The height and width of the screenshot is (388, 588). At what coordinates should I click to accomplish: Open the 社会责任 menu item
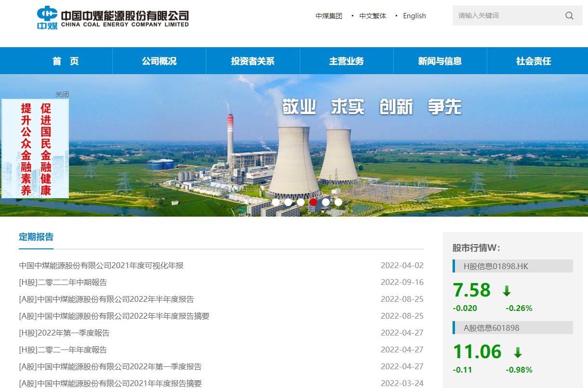[534, 61]
